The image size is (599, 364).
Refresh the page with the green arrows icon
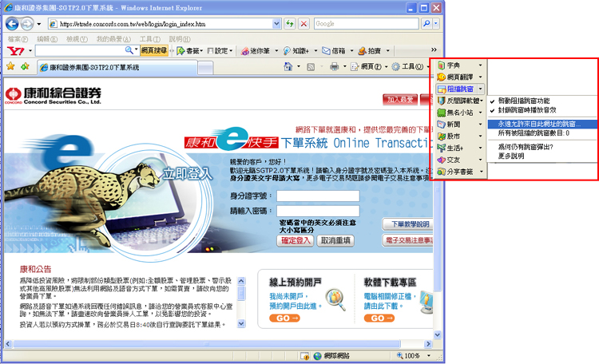(x=290, y=24)
